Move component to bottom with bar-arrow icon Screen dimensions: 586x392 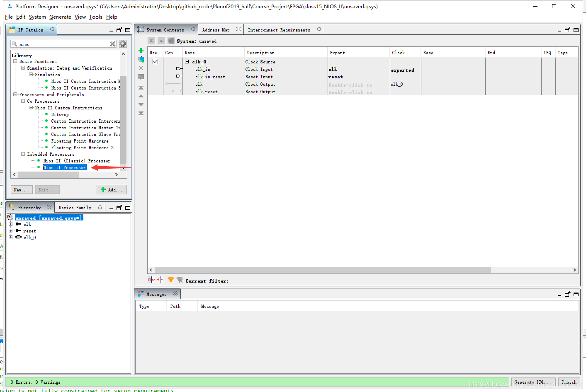(x=141, y=113)
